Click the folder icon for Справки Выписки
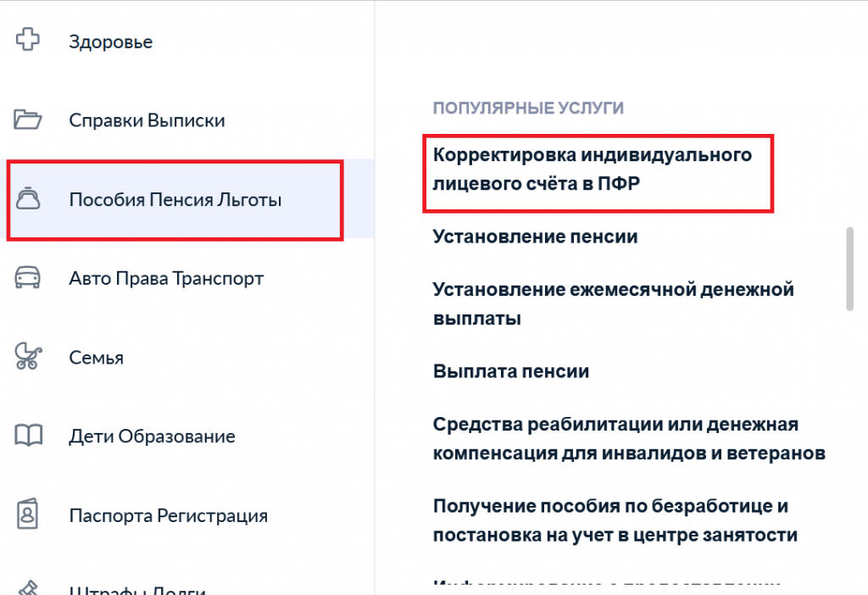Image resolution: width=868 pixels, height=595 pixels. pos(28,120)
